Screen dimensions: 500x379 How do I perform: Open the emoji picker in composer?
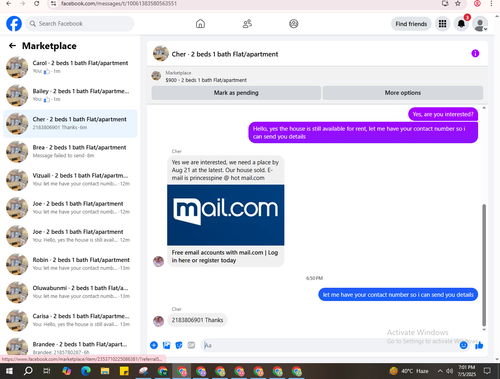coord(464,345)
